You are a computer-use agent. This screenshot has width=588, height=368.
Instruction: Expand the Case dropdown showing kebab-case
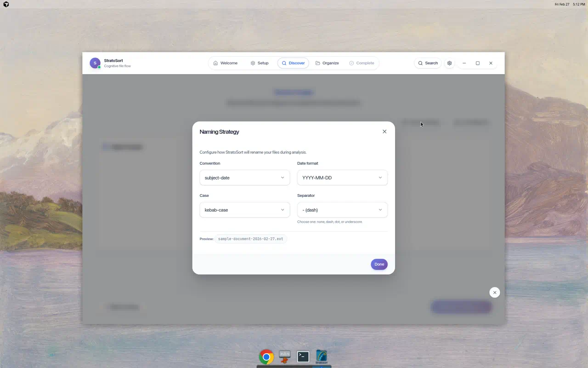(244, 210)
